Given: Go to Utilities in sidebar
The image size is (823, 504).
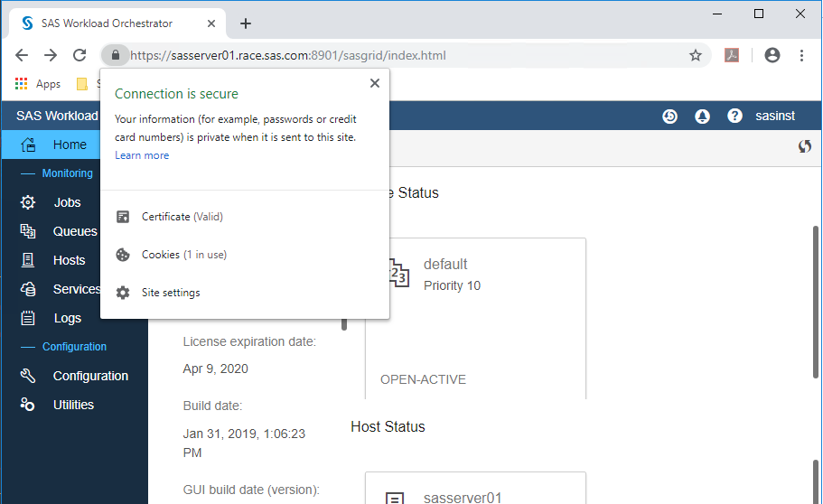Looking at the screenshot, I should pyautogui.click(x=73, y=405).
